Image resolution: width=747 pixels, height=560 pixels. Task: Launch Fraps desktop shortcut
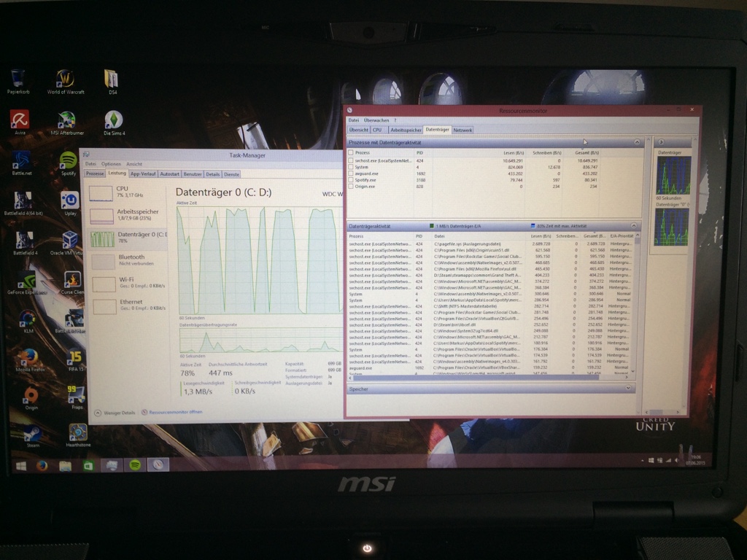pyautogui.click(x=76, y=398)
